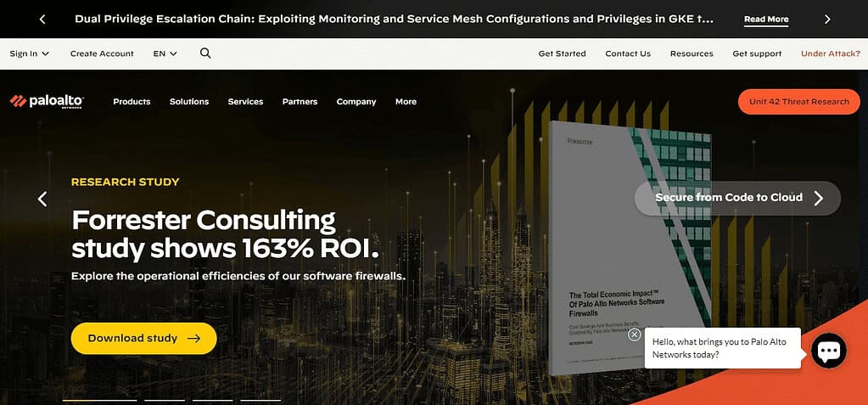Select the third carousel slide indicator
Image resolution: width=868 pixels, height=405 pixels.
click(213, 399)
